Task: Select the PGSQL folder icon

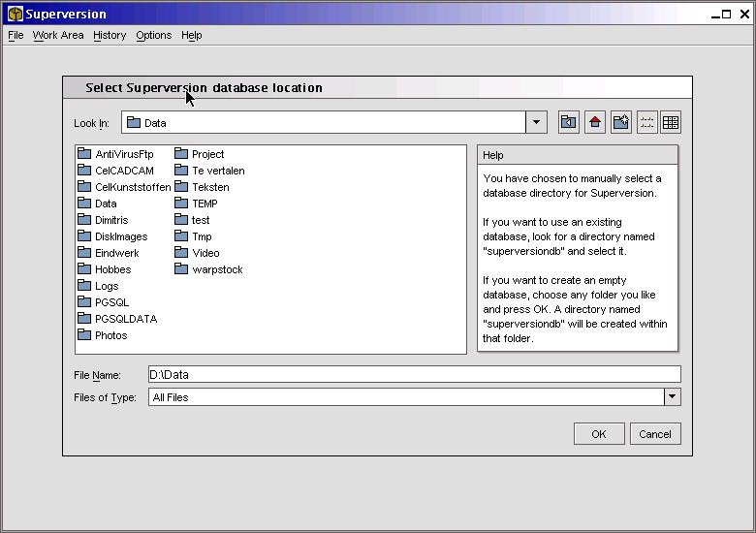Action: pos(84,302)
